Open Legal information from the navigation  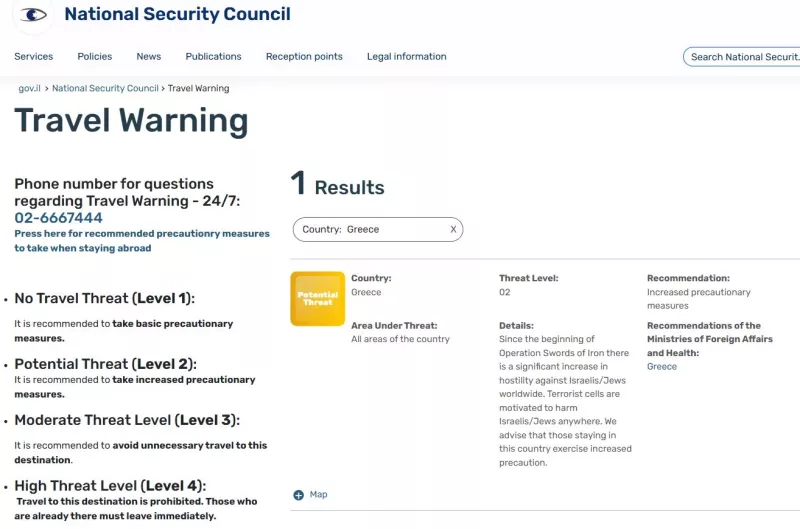tap(406, 57)
